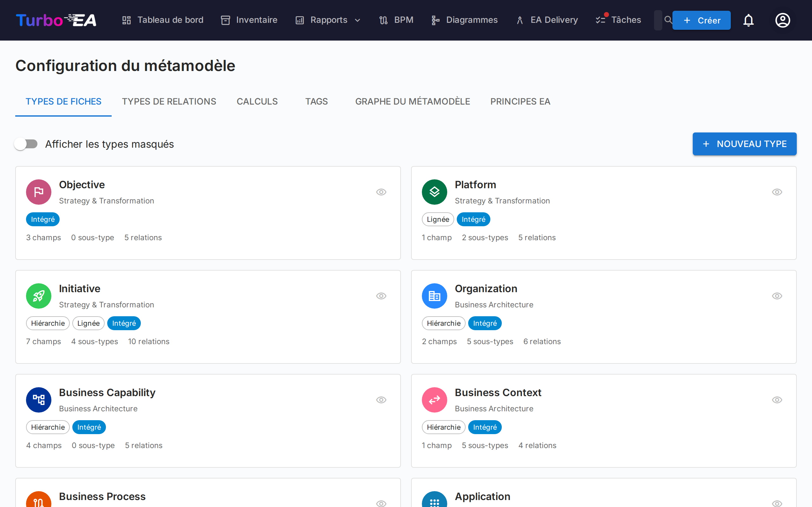812x507 pixels.
Task: Click the Créer button
Action: pyautogui.click(x=701, y=21)
